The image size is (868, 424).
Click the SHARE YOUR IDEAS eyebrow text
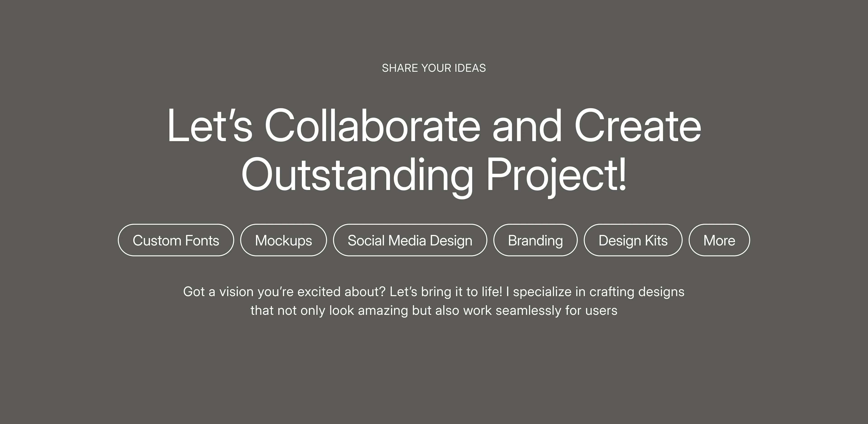pos(434,68)
